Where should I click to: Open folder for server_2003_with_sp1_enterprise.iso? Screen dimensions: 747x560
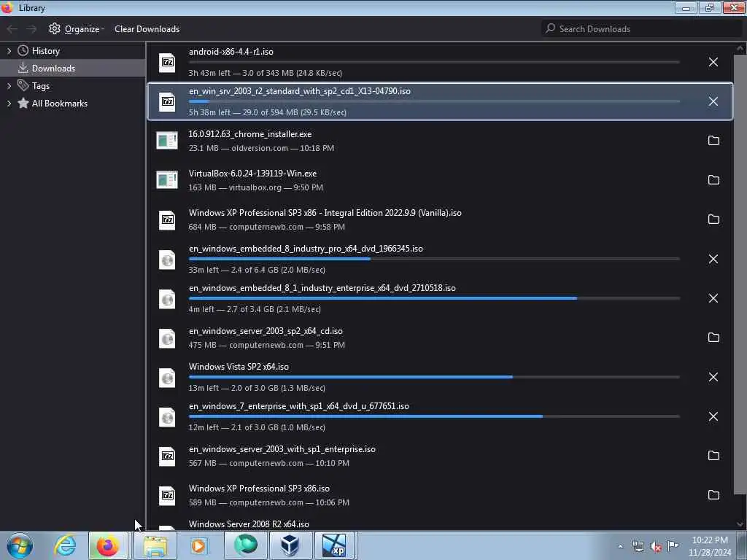[713, 456]
